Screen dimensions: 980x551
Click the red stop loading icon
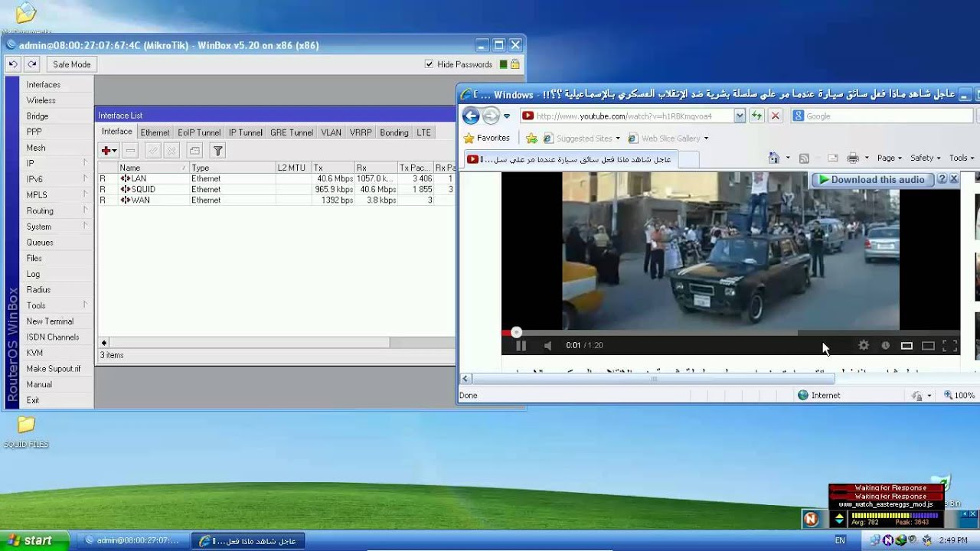click(x=776, y=116)
